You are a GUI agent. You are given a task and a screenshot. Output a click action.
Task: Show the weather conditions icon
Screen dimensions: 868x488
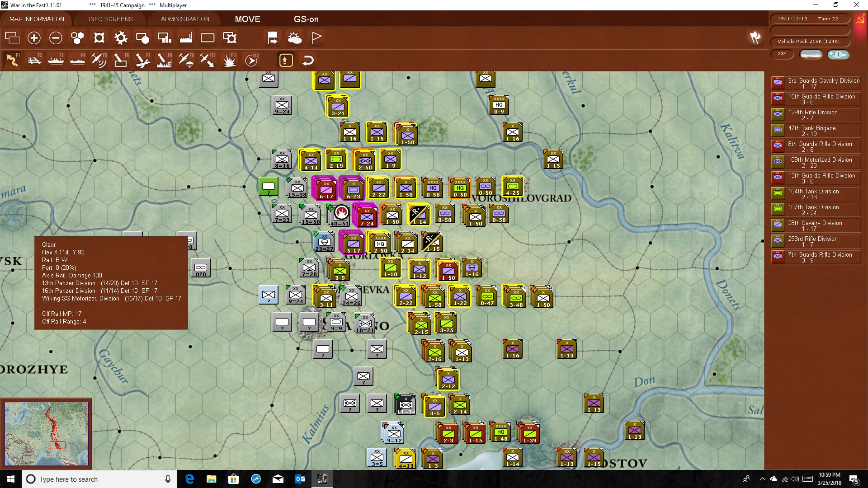coord(295,38)
